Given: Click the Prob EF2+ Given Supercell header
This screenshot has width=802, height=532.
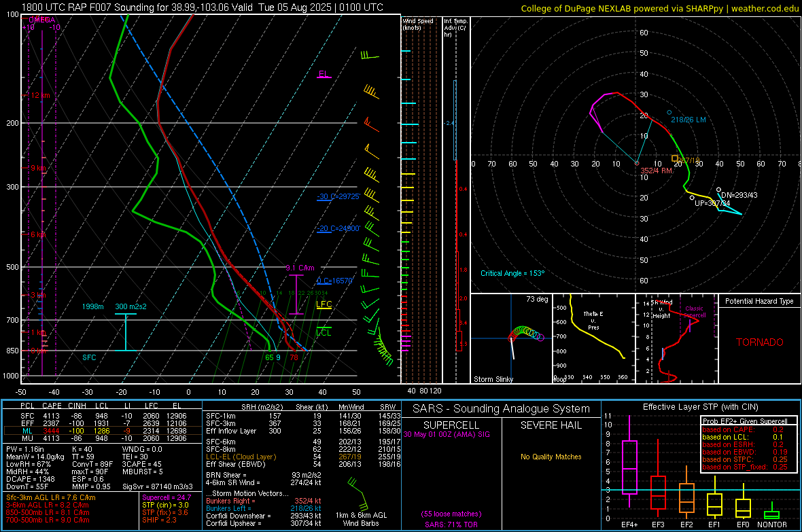Looking at the screenshot, I should point(745,421).
